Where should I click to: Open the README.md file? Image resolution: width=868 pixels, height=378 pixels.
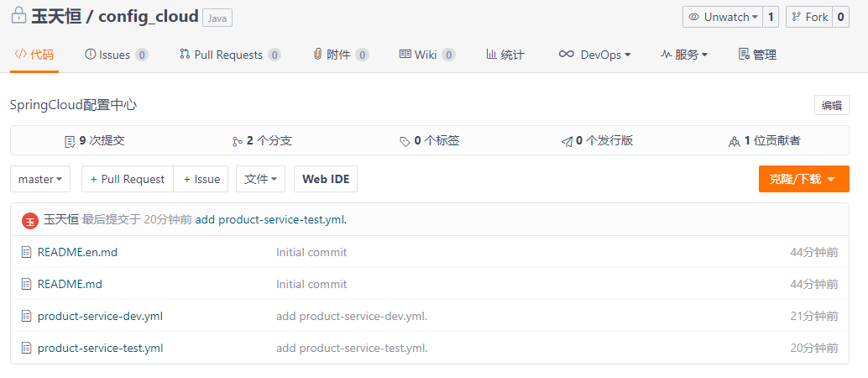pos(70,284)
